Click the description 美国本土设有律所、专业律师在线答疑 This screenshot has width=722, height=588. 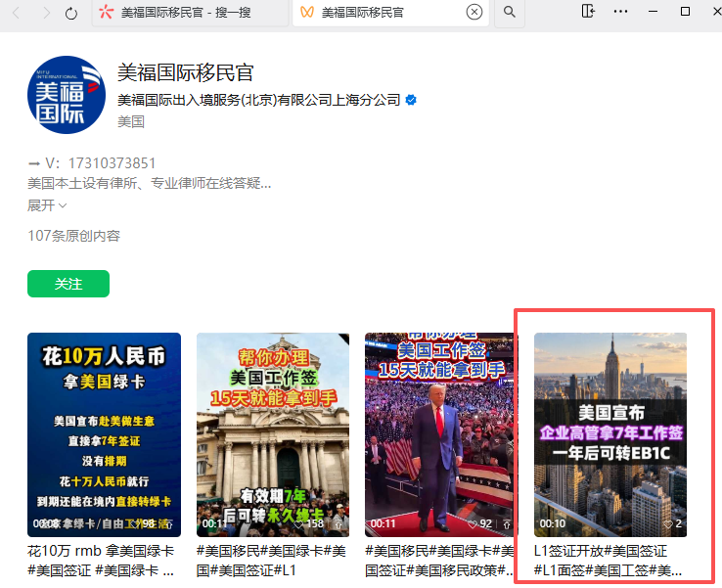149,184
